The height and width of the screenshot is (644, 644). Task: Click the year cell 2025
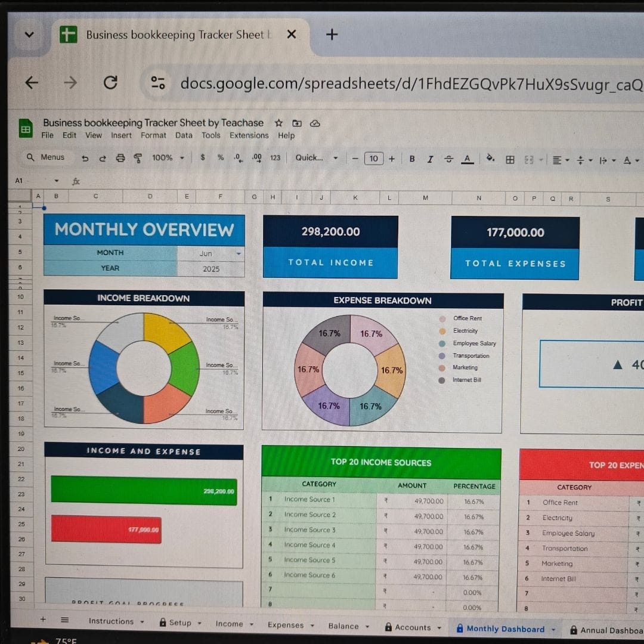coord(210,269)
